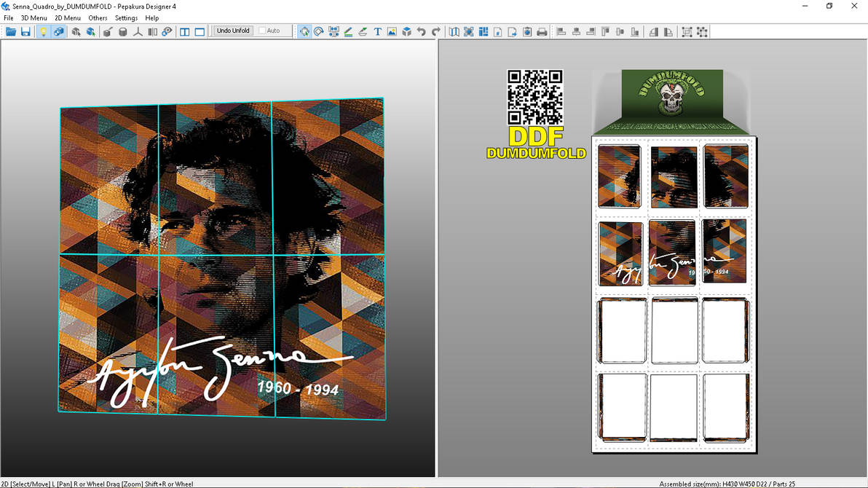The height and width of the screenshot is (488, 868).
Task: Open the Help menu
Action: 151,17
